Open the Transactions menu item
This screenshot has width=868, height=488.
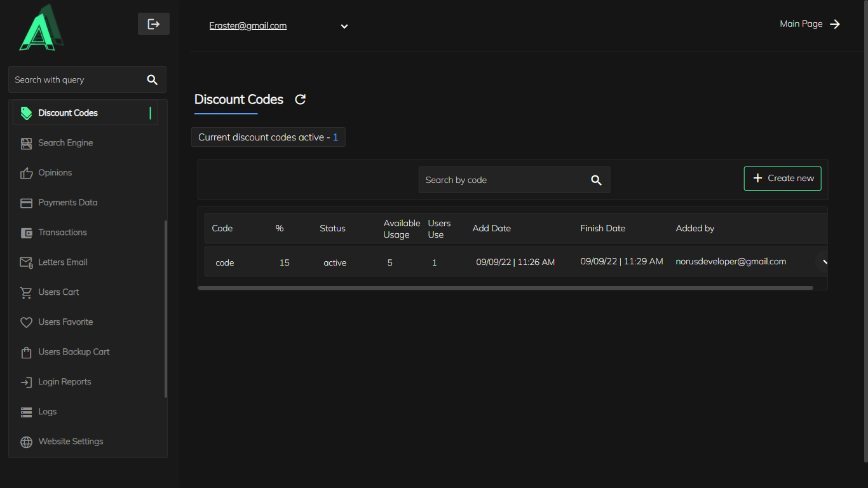tap(62, 233)
